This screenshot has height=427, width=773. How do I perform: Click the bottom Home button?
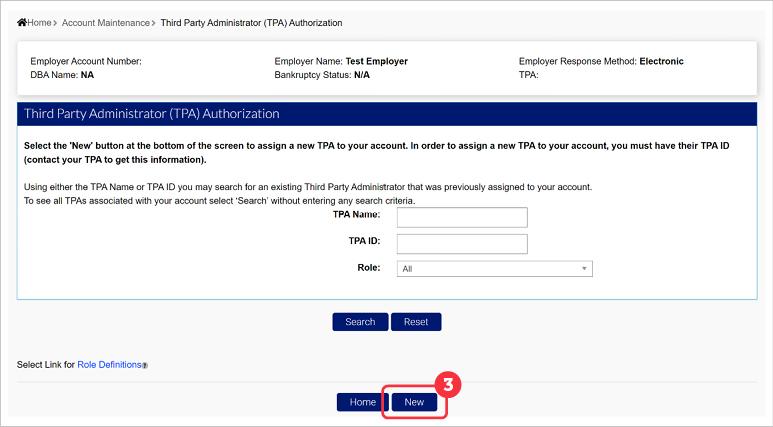tap(362, 402)
